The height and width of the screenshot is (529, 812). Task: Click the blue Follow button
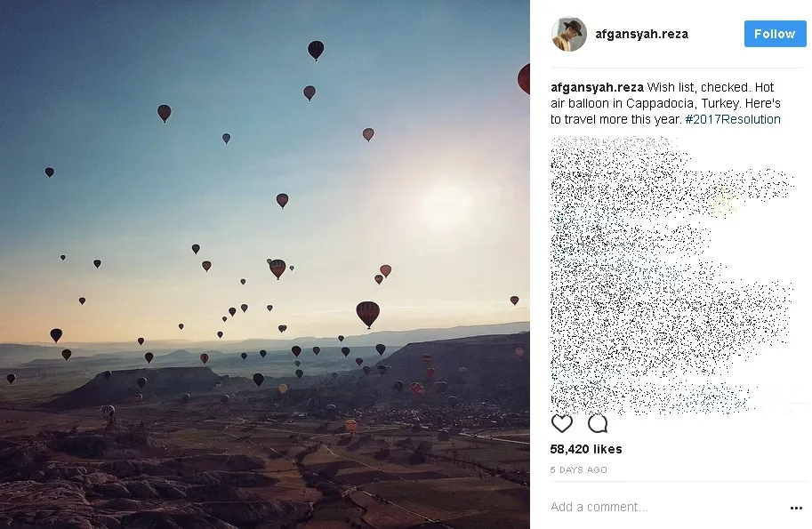[x=775, y=34]
